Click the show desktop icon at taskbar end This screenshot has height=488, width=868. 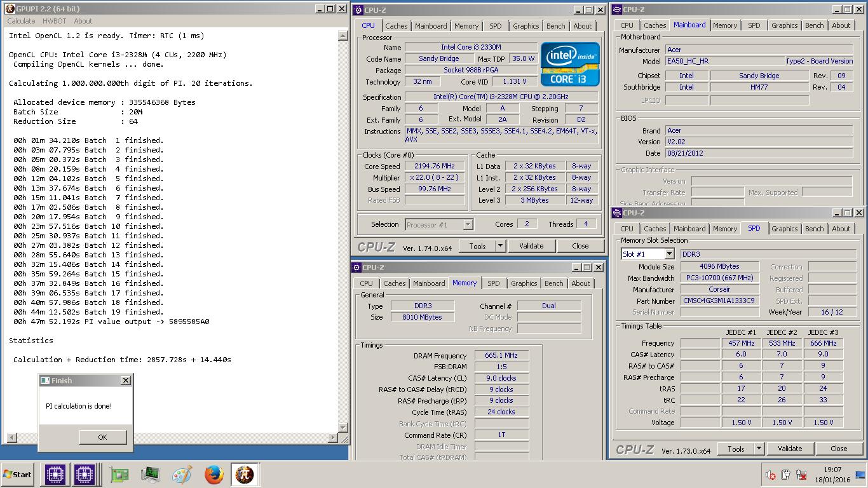[860, 474]
